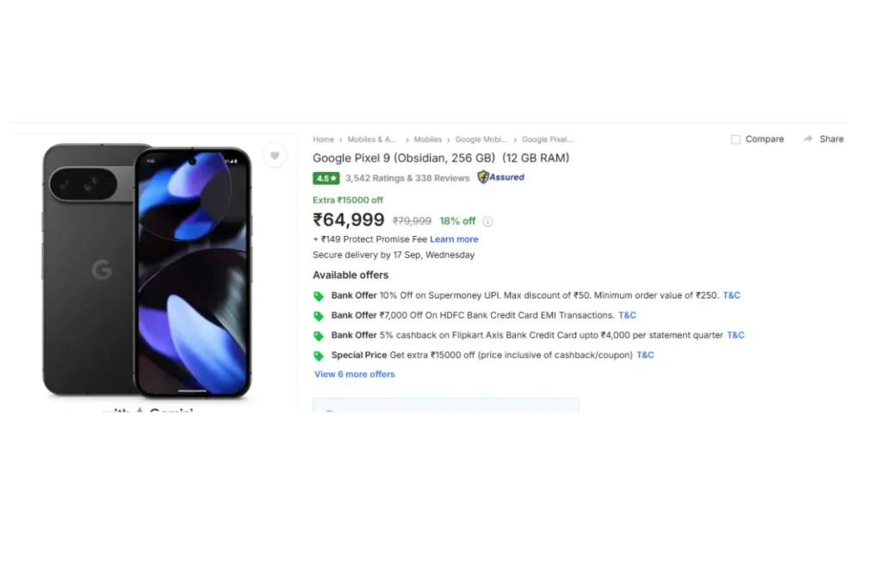Viewport: 882px width, 588px height.
Task: Click the Axis Bank cashback offer tag icon
Action: click(x=319, y=336)
